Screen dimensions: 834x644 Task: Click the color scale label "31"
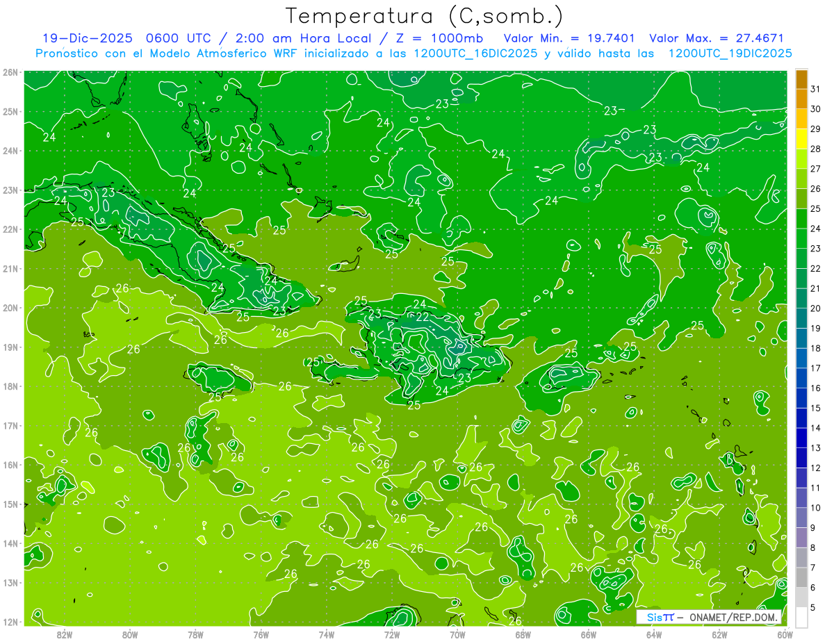[x=816, y=89]
